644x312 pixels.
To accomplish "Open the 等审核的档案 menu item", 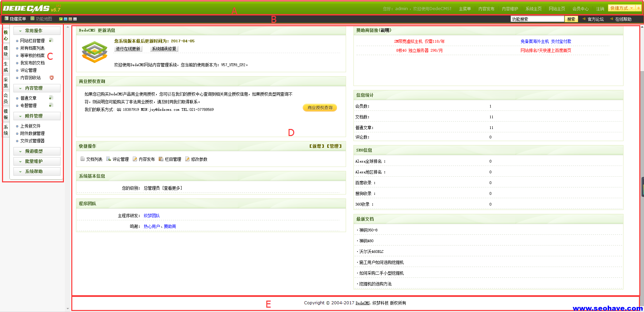I will [x=32, y=55].
